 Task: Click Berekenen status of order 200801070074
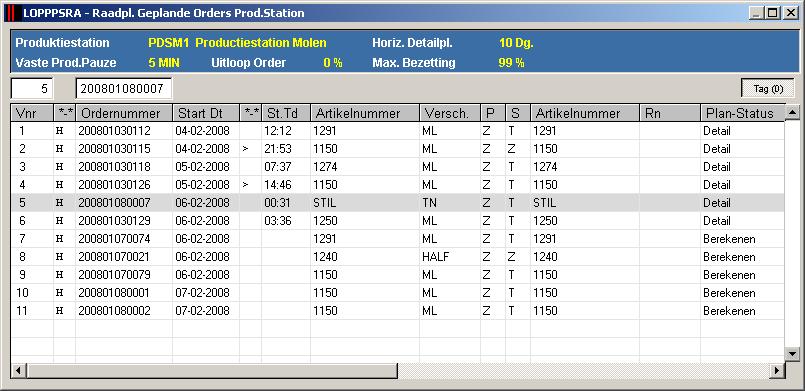click(729, 239)
